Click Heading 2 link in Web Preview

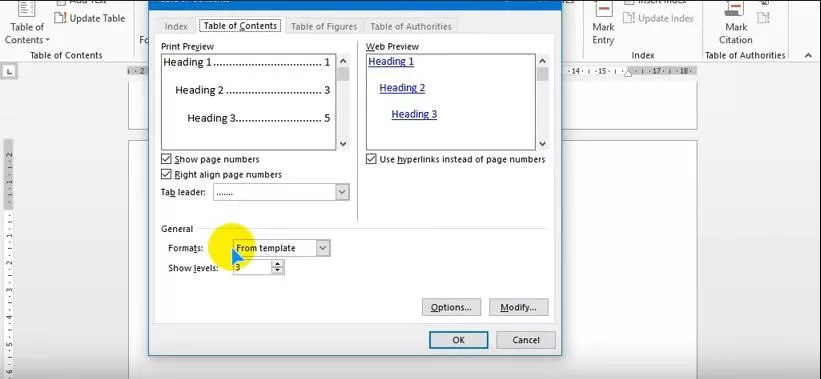coord(402,88)
